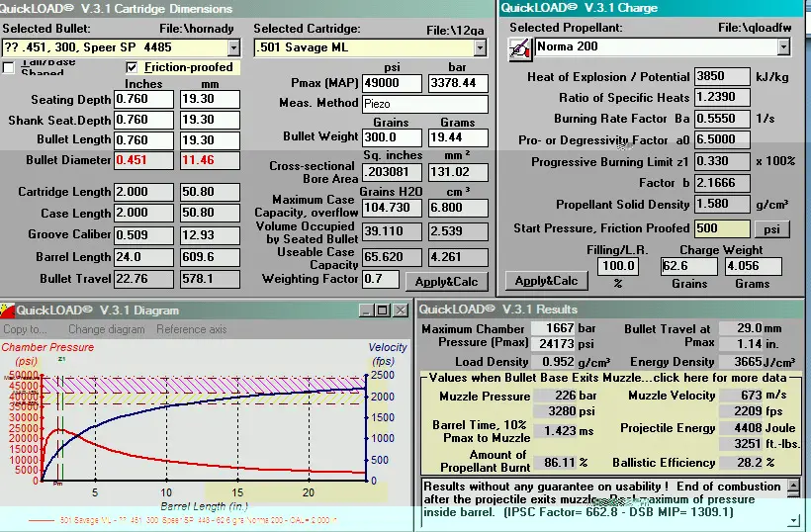Click the Factor b field
The image size is (811, 532).
pos(722,183)
